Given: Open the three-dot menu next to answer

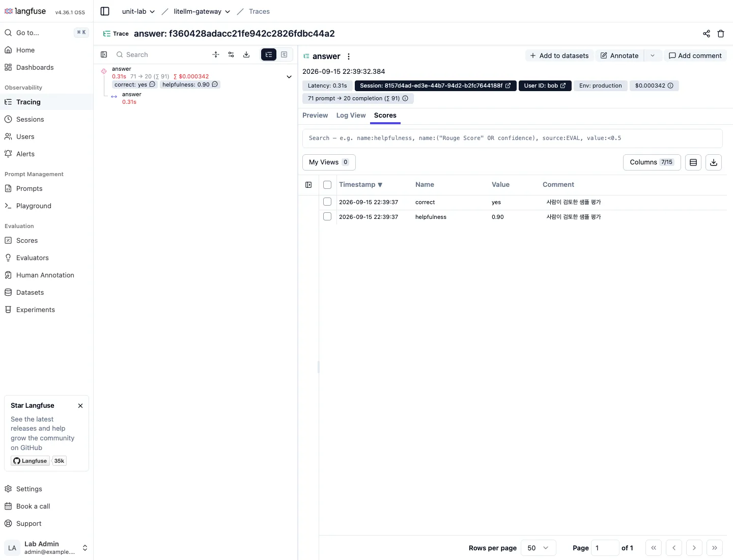Looking at the screenshot, I should point(349,57).
